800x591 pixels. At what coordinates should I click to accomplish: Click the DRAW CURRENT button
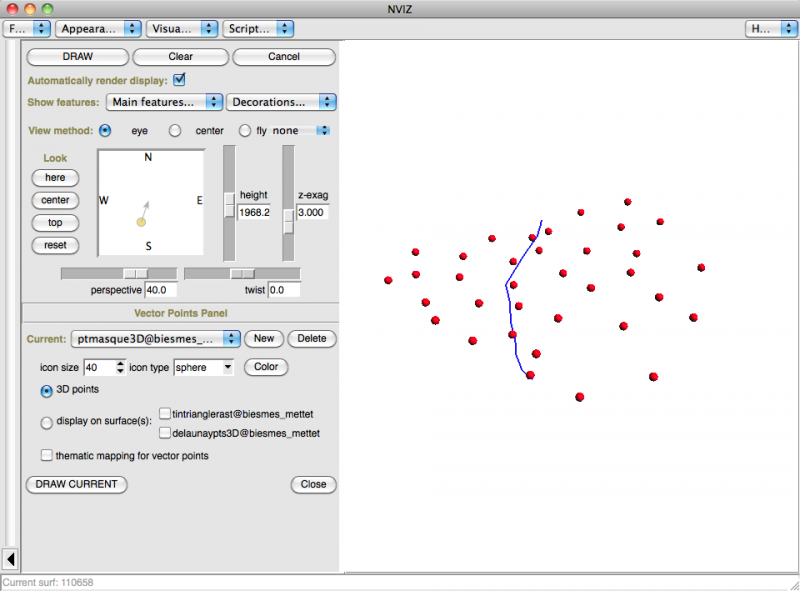click(x=76, y=484)
